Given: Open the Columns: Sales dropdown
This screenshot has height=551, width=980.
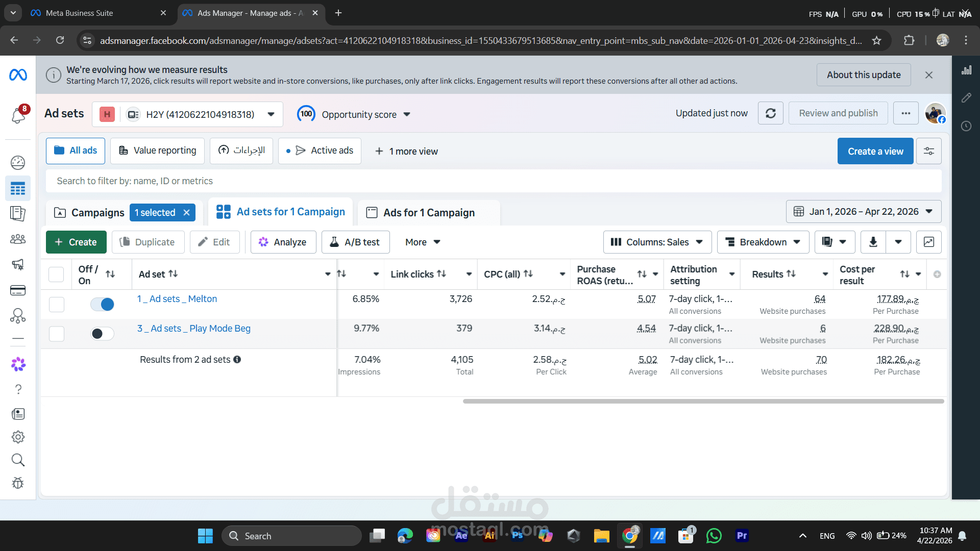Looking at the screenshot, I should coord(657,242).
